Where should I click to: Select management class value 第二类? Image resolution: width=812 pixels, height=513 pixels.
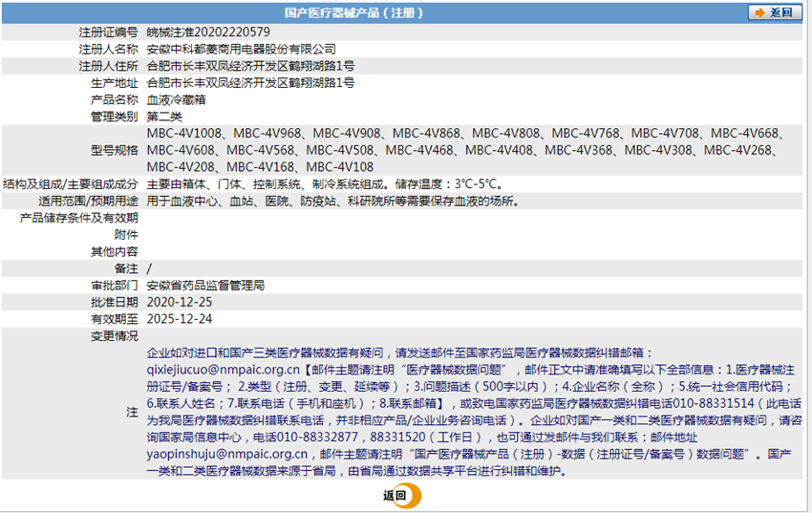click(164, 117)
